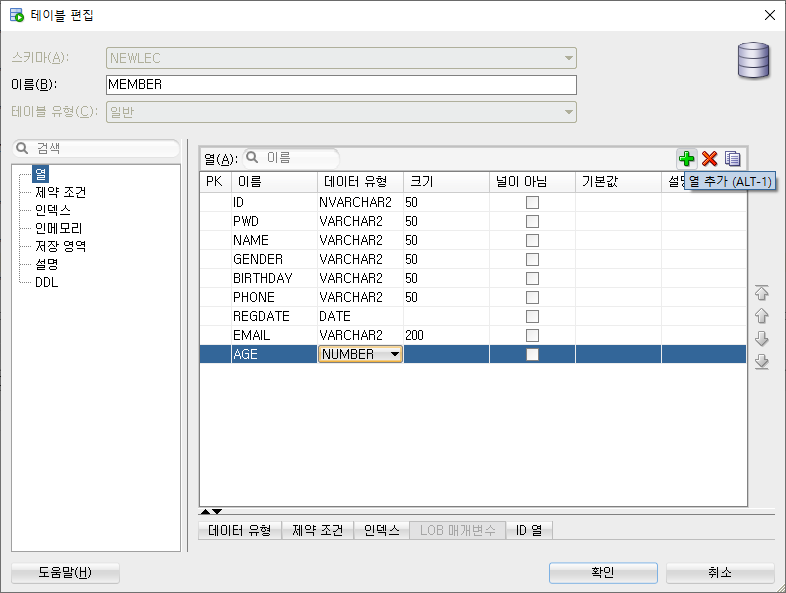This screenshot has width=786, height=593.
Task: Select 열 in the left tree
Action: [x=41, y=174]
